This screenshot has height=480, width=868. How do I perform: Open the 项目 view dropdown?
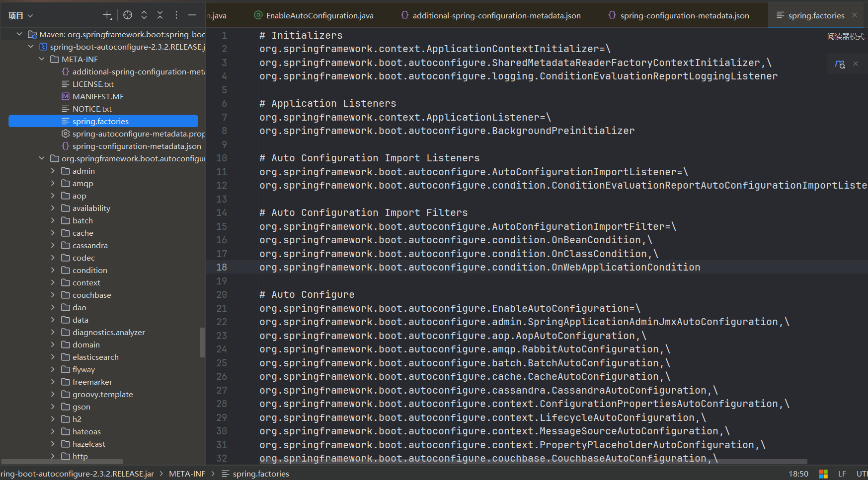(20, 16)
